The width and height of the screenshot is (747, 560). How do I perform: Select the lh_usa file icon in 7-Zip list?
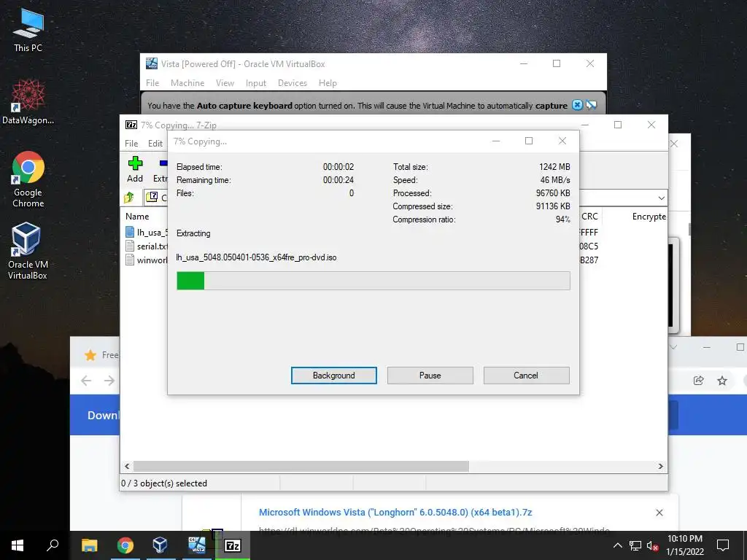tap(130, 232)
